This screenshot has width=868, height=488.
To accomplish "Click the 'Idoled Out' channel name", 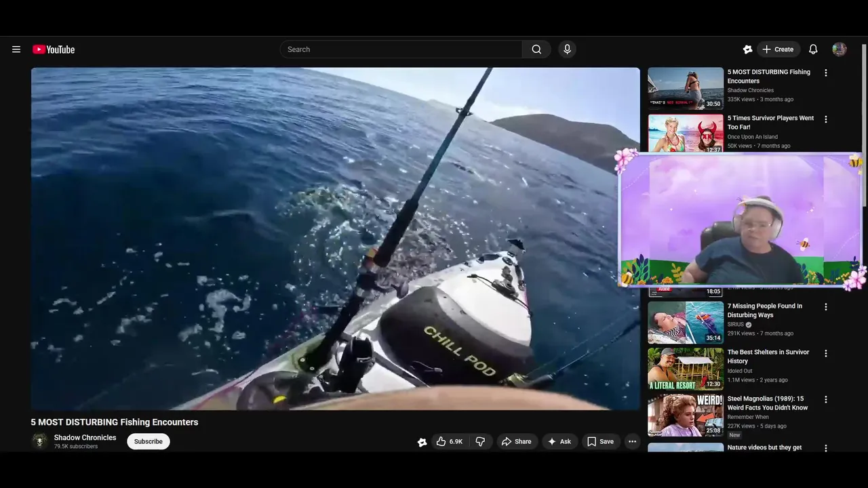I will [x=740, y=371].
